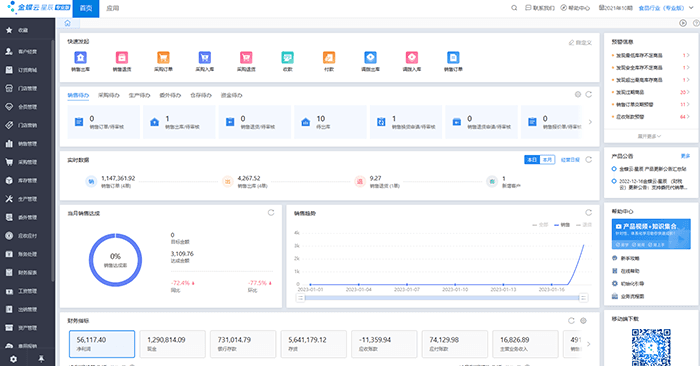The width and height of the screenshot is (700, 366).
Task: Open 收款 teal quick launch icon
Action: [288, 58]
